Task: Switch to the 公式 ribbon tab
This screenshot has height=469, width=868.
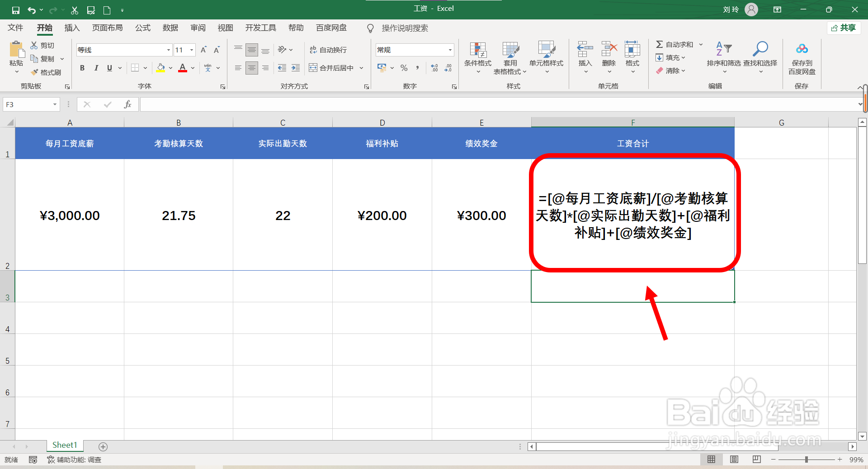Action: (142, 28)
